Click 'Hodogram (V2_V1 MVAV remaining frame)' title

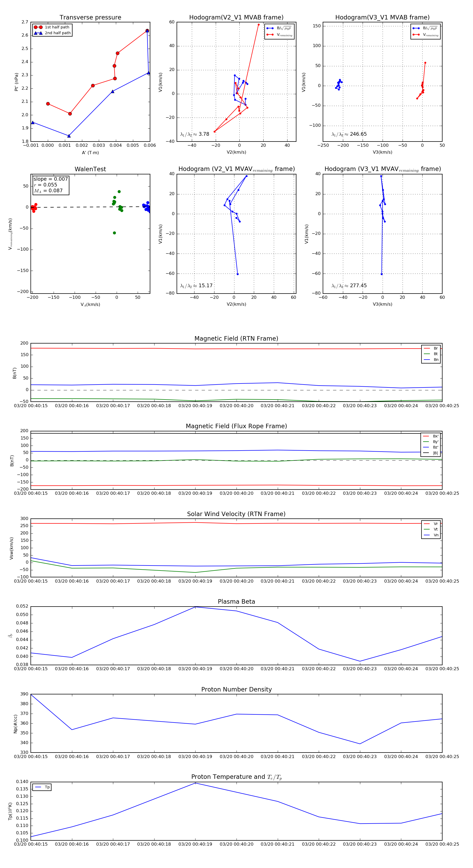[x=236, y=169]
